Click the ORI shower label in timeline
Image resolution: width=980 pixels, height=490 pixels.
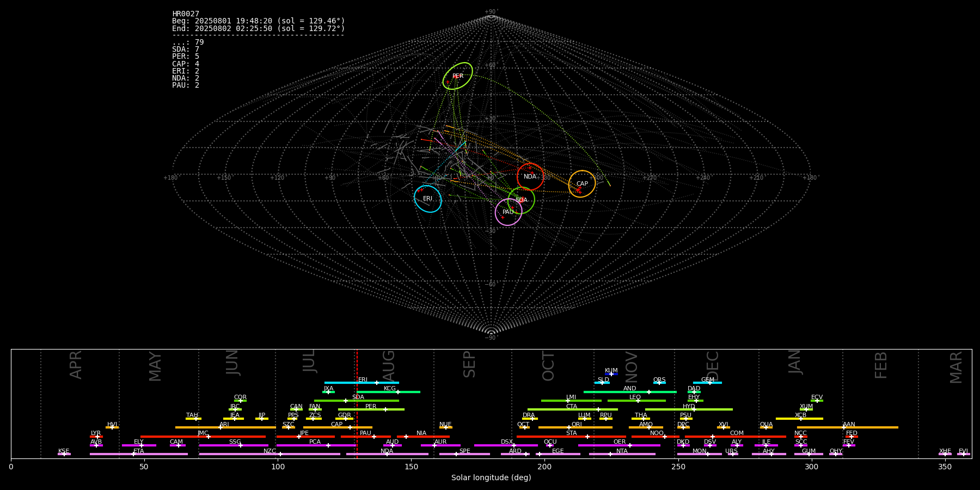click(577, 425)
